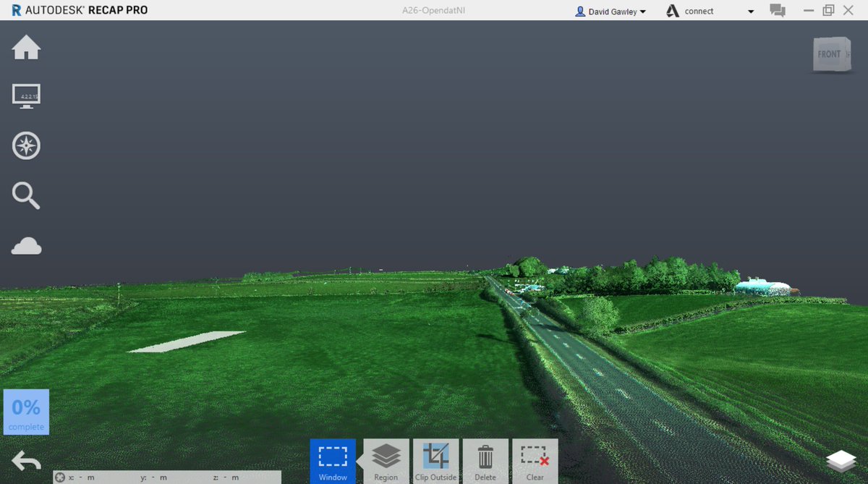The image size is (868, 484).
Task: Click the x coordinate field
Action: pos(82,477)
